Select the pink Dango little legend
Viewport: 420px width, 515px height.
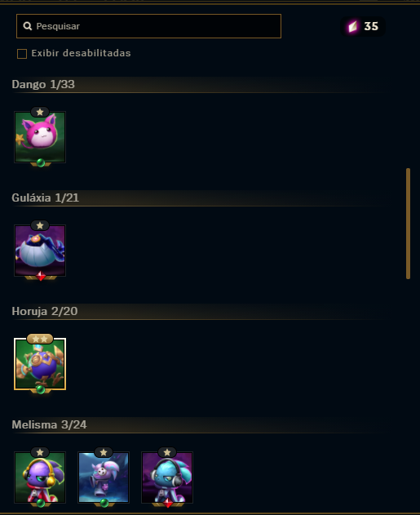40,137
